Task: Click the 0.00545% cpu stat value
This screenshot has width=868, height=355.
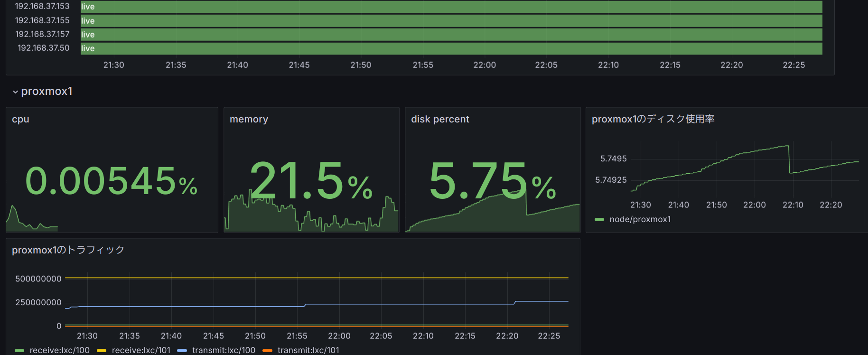Action: coord(111,181)
